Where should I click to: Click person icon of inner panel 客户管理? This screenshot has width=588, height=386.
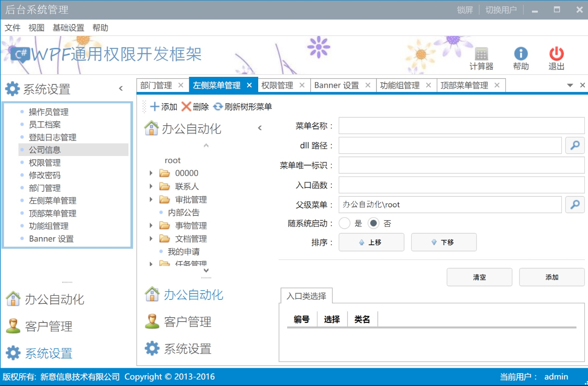152,321
